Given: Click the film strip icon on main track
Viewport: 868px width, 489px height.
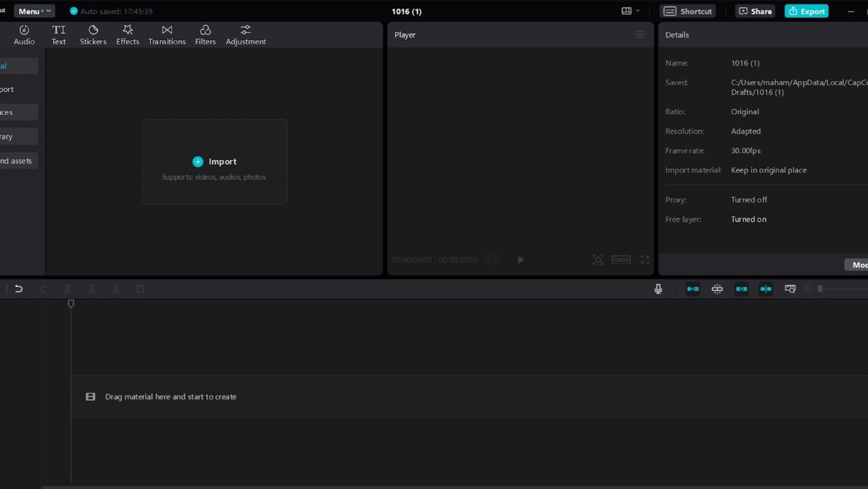Looking at the screenshot, I should tap(91, 396).
